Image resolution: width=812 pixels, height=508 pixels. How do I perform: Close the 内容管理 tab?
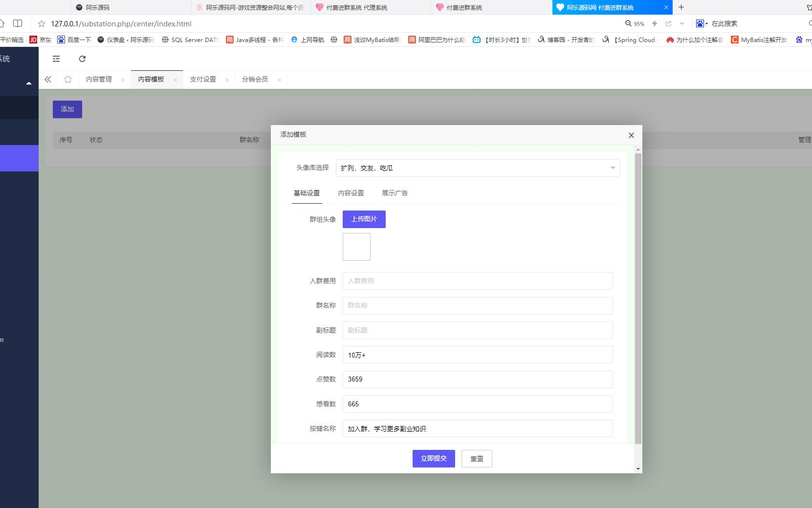123,80
